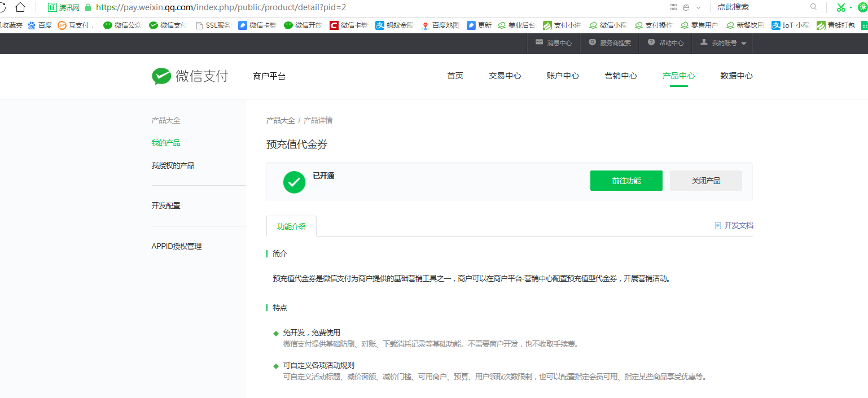
Task: Open 我授权的产品 in sidebar
Action: pyautogui.click(x=173, y=165)
